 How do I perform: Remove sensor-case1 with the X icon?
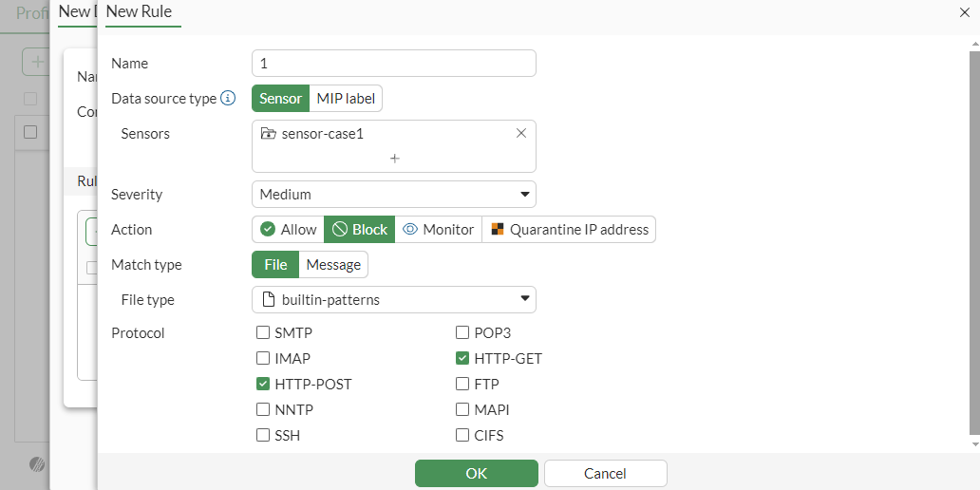(x=520, y=133)
